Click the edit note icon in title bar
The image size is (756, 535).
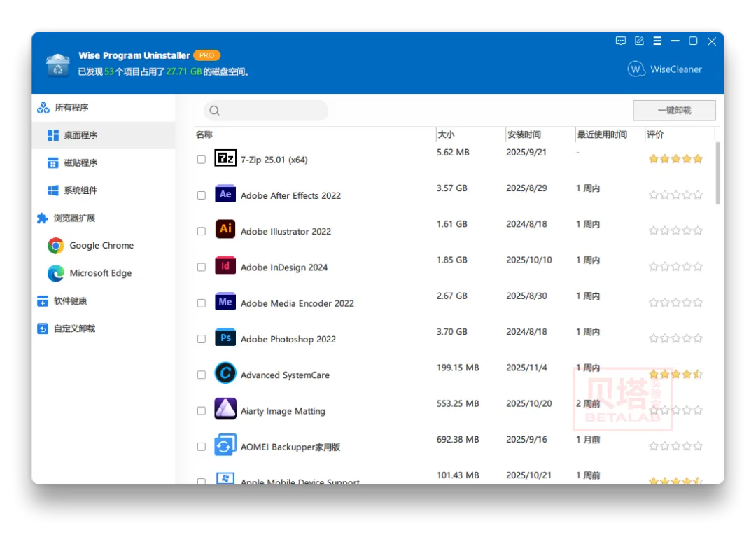(x=639, y=41)
